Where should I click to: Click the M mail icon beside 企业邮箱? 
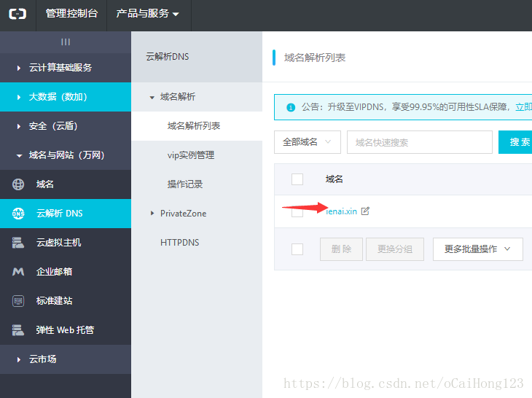coord(18,272)
